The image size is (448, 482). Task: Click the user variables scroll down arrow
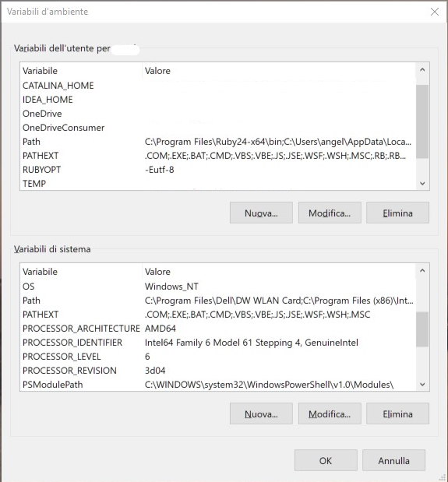pos(422,183)
